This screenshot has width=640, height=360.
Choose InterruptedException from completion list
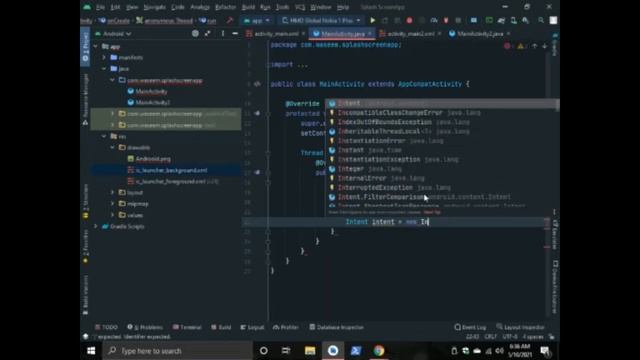(441, 187)
